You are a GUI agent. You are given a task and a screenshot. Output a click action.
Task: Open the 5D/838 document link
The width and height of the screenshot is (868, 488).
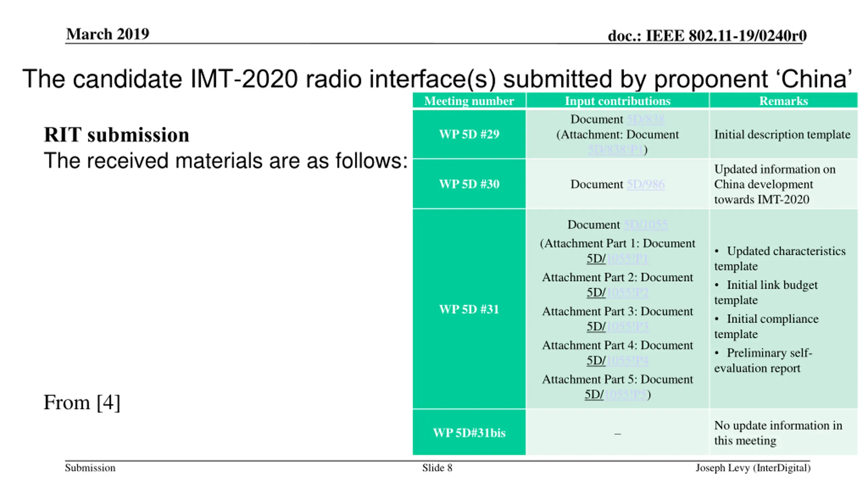coord(646,119)
